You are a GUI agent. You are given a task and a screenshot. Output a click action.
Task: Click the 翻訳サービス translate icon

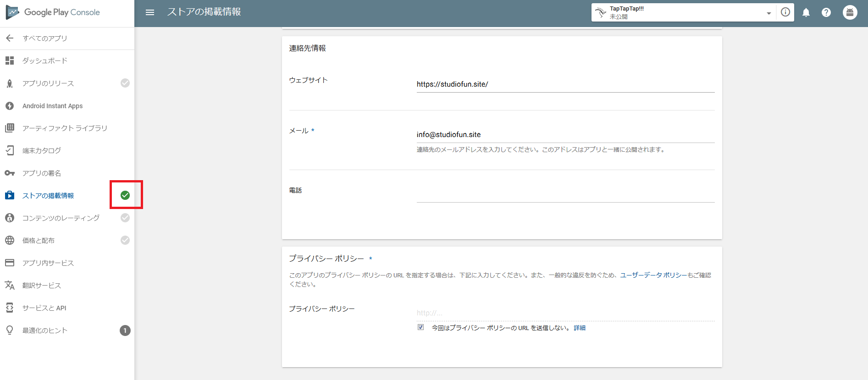(10, 285)
